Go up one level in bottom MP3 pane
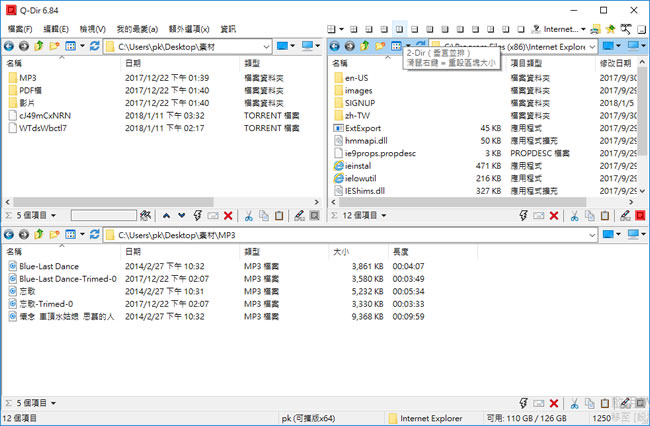 (39, 235)
